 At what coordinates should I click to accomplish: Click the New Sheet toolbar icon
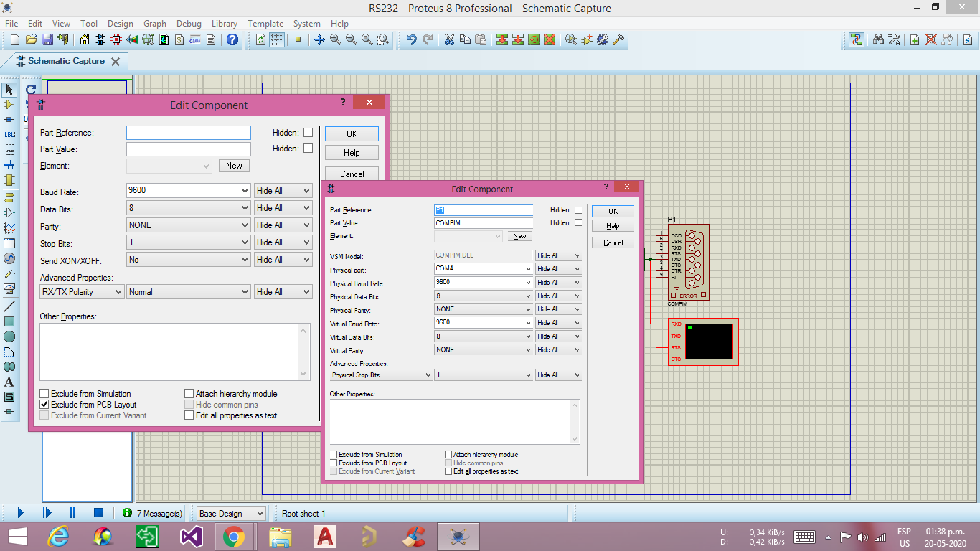(x=915, y=39)
